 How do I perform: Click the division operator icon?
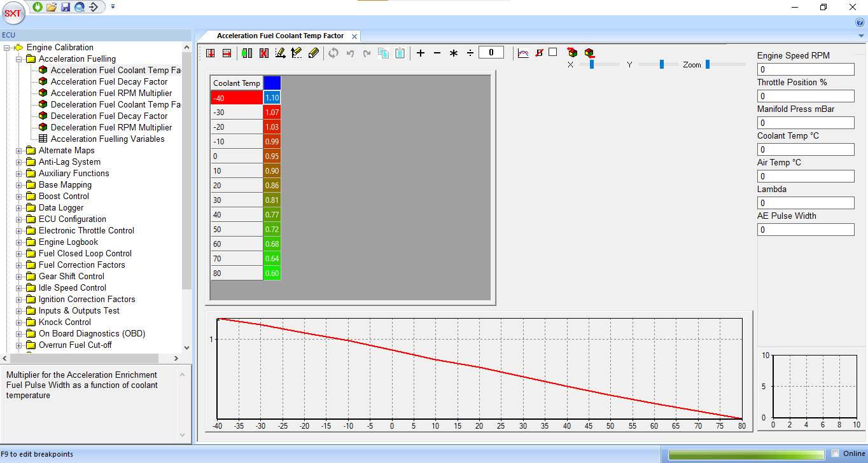pyautogui.click(x=470, y=53)
